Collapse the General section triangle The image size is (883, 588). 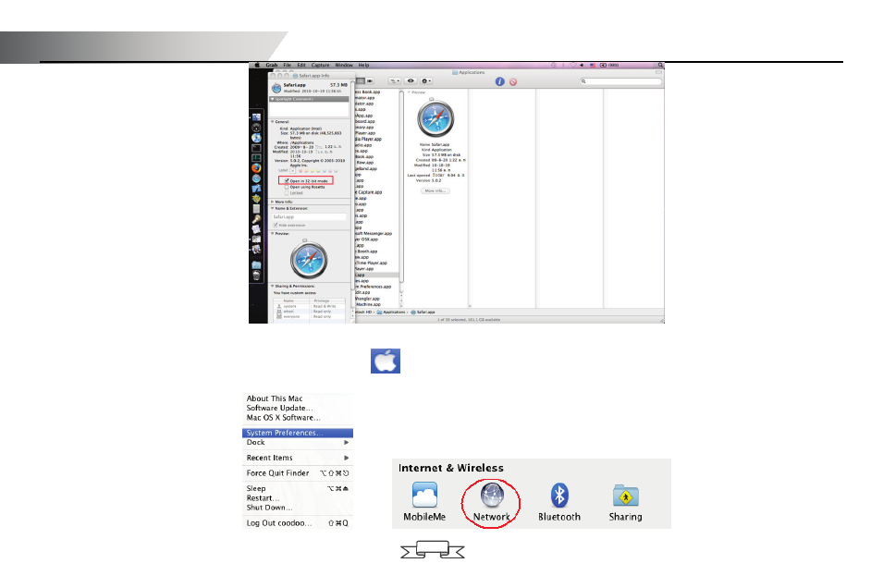tap(273, 122)
